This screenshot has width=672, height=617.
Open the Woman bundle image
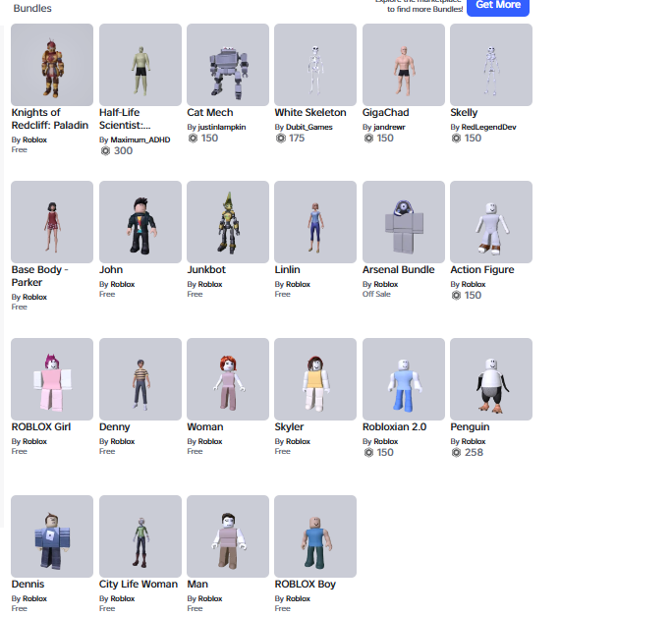(x=228, y=379)
